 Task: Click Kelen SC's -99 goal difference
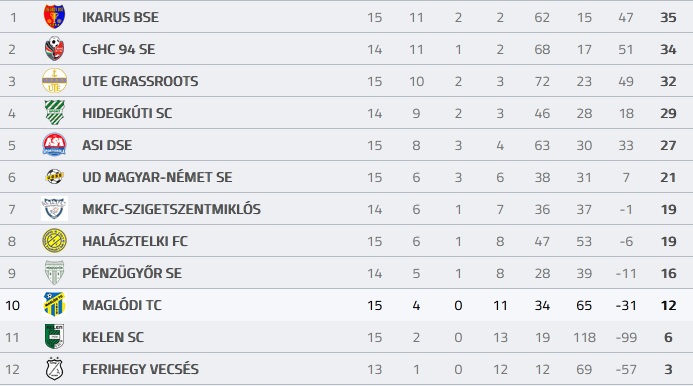tap(626, 337)
